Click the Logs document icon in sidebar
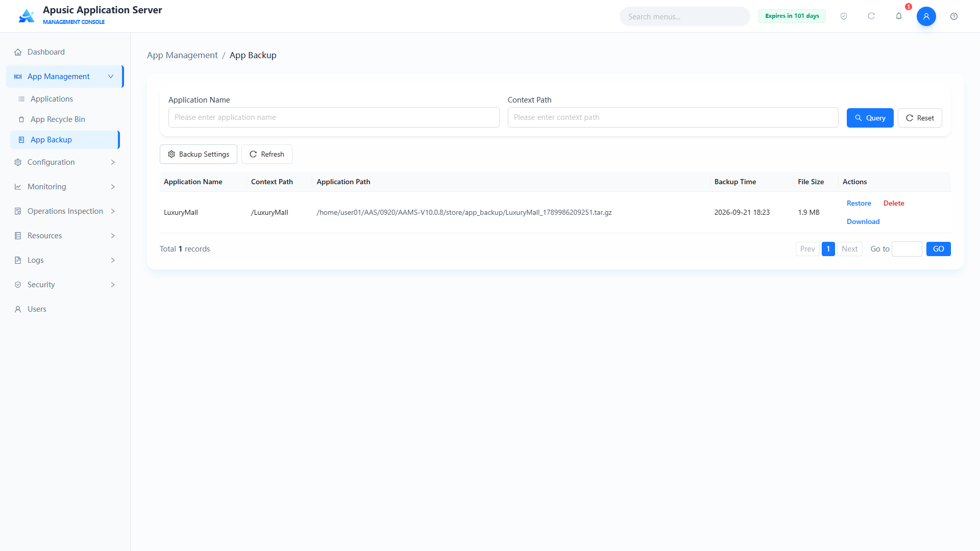This screenshot has height=551, width=980. click(18, 260)
